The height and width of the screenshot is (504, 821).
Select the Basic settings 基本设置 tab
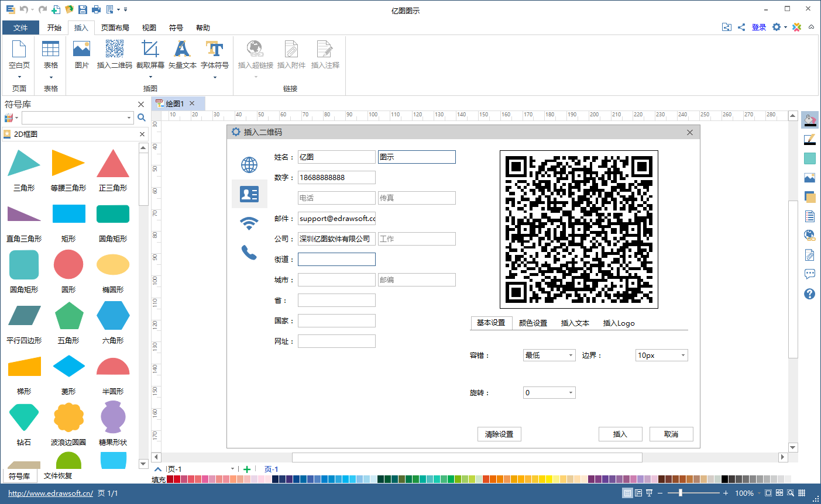[491, 323]
